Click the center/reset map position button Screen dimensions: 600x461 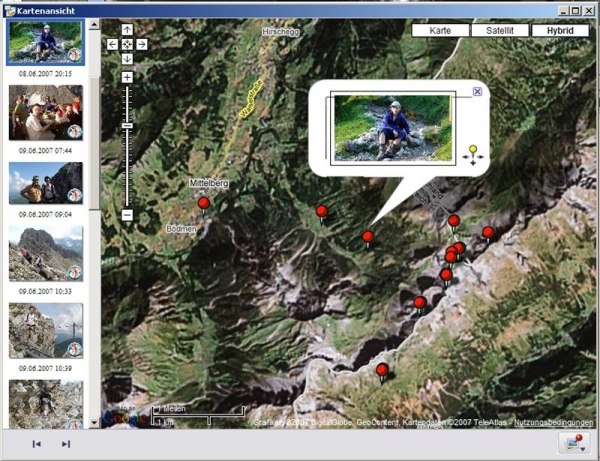(x=127, y=44)
